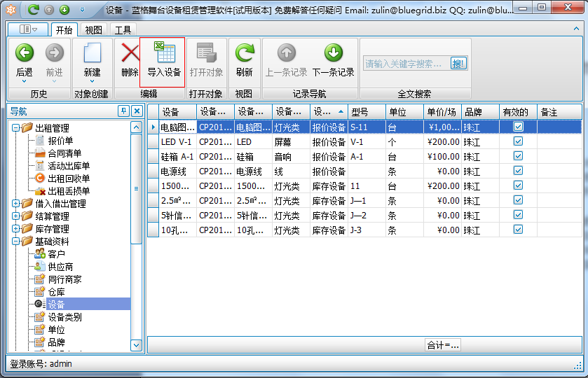The height and width of the screenshot is (378, 588).
Task: Open Rental Recovery (出租回收单) in tree
Action: click(68, 178)
